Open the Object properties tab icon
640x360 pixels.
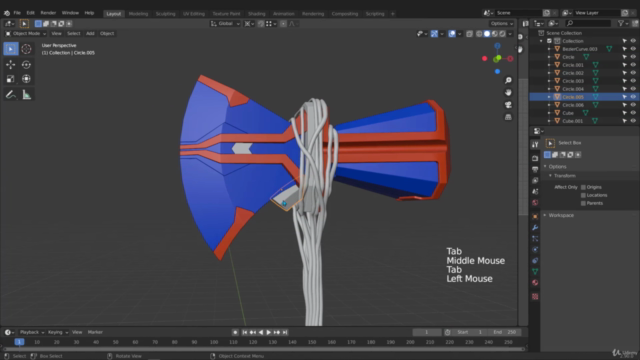(x=535, y=216)
